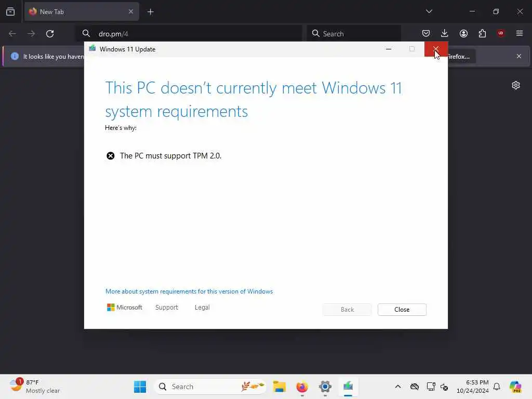Open the clock and date flyout
Image resolution: width=532 pixels, height=399 pixels.
click(473, 387)
